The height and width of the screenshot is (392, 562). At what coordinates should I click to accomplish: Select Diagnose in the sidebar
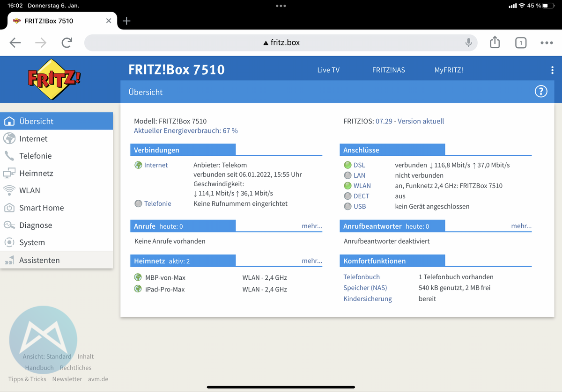point(36,225)
